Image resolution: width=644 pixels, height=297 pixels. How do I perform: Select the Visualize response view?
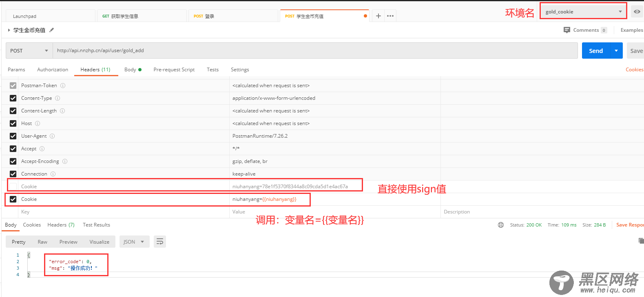[x=100, y=242]
